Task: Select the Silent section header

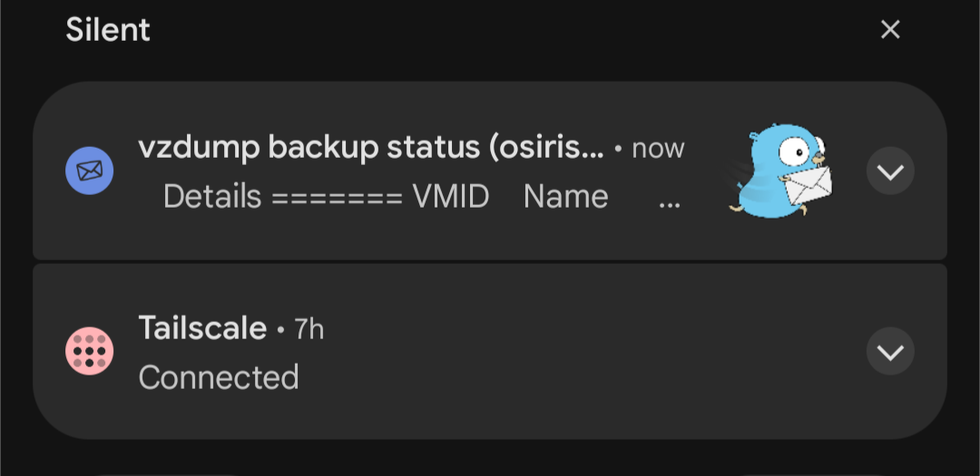Action: coord(107,29)
